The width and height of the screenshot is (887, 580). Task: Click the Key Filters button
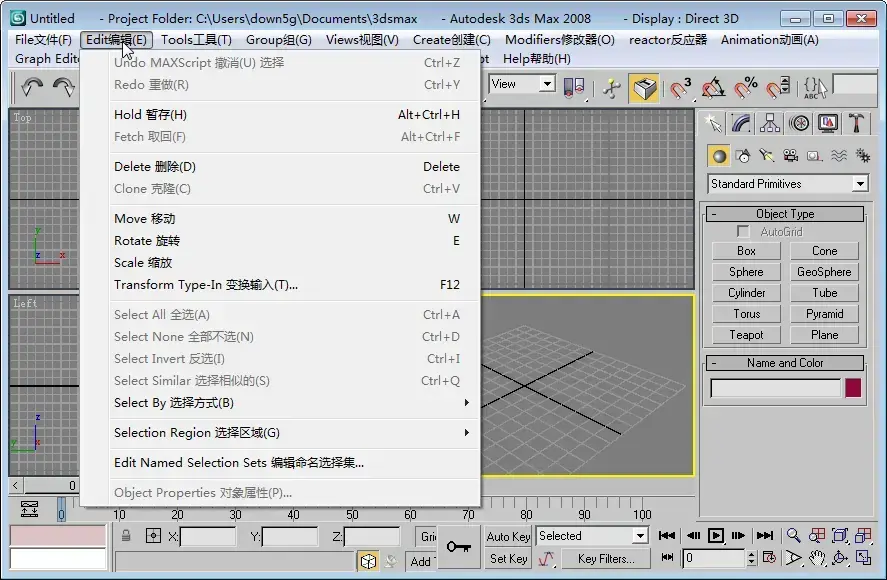[x=606, y=558]
